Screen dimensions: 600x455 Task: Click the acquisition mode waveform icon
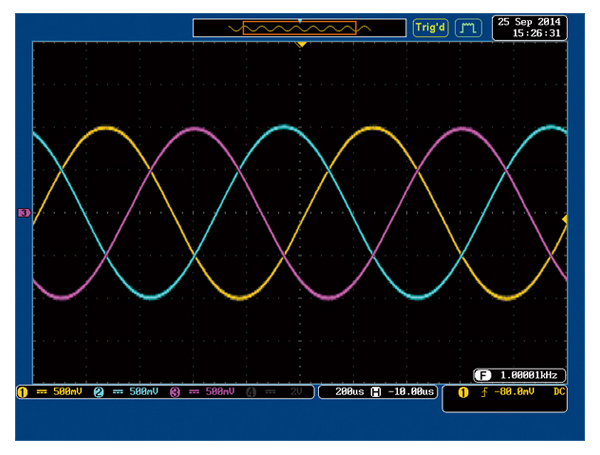(468, 28)
